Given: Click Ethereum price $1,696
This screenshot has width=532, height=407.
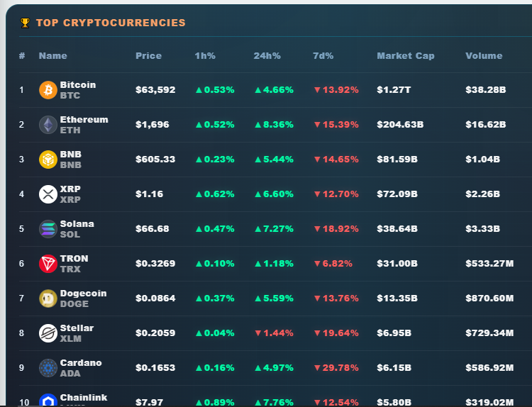Looking at the screenshot, I should pos(153,125).
